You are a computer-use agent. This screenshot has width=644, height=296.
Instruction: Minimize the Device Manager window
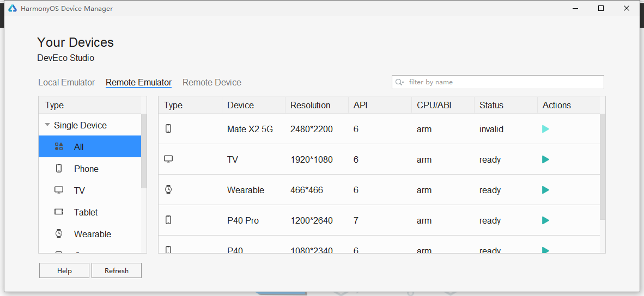point(575,8)
